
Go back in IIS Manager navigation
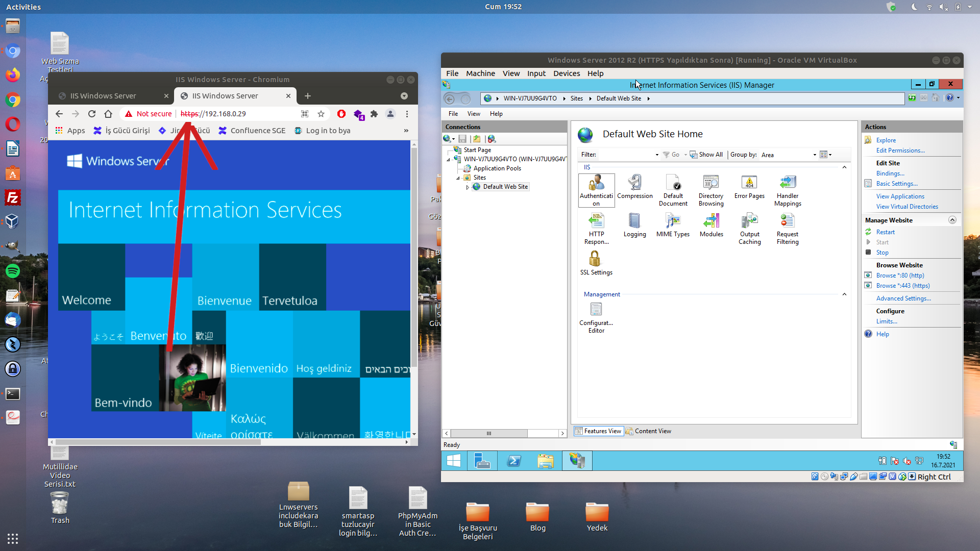(450, 98)
